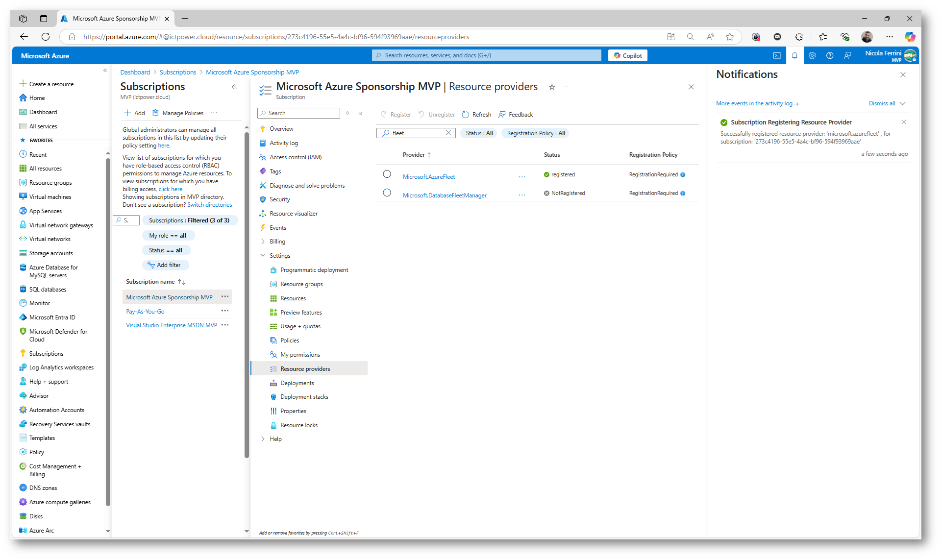942x560 pixels.
Task: Favorite this page with the star icon
Action: (x=552, y=87)
